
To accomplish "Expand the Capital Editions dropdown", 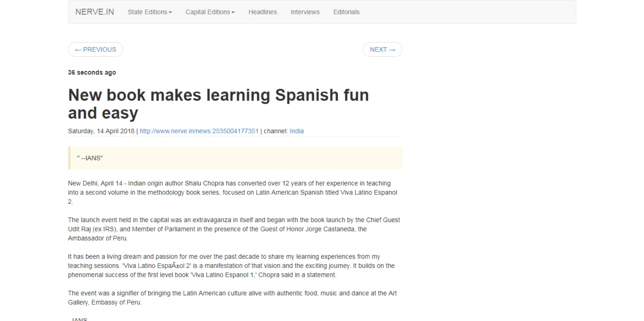I will tap(210, 12).
